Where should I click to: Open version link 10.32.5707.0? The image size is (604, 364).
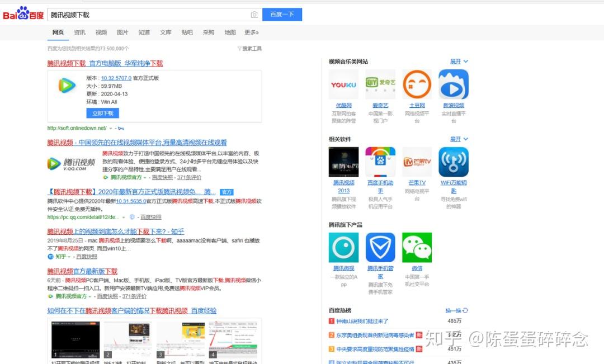pos(116,78)
